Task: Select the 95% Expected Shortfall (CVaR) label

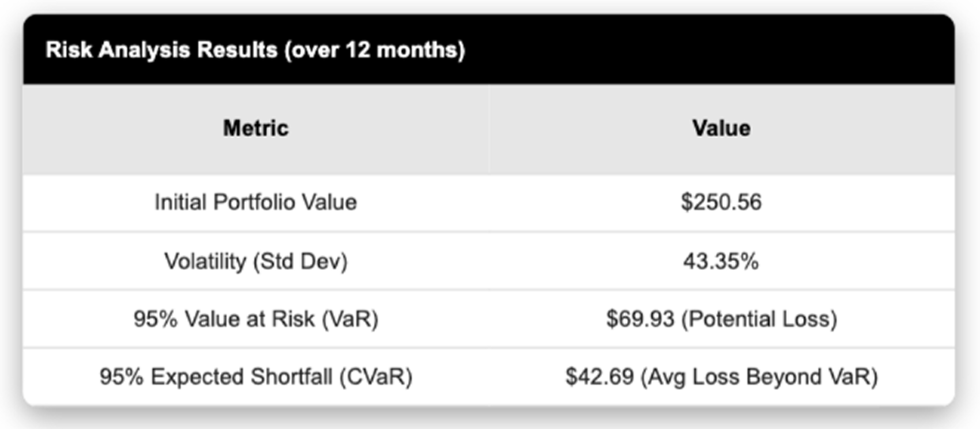Action: 256,377
